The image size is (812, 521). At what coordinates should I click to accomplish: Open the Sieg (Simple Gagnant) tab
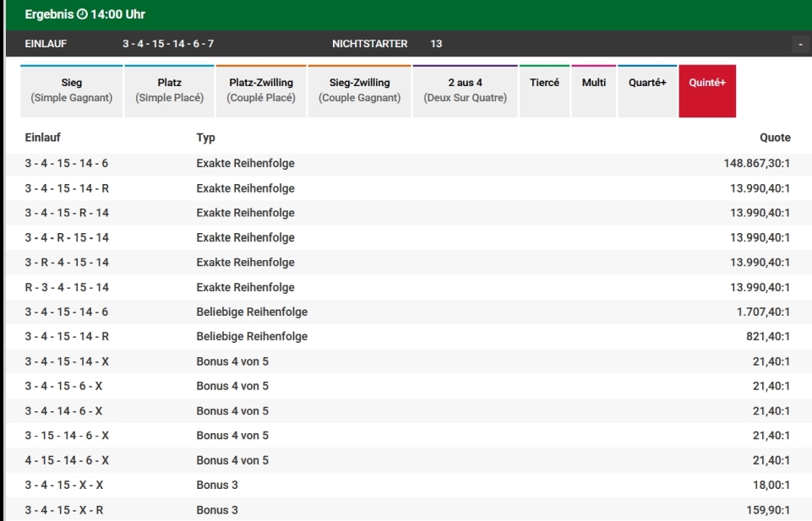72,91
